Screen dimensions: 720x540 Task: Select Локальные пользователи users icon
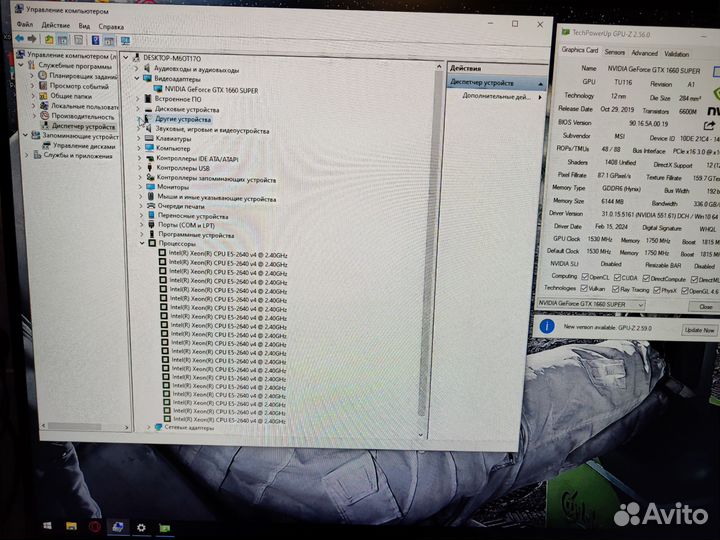[45, 106]
